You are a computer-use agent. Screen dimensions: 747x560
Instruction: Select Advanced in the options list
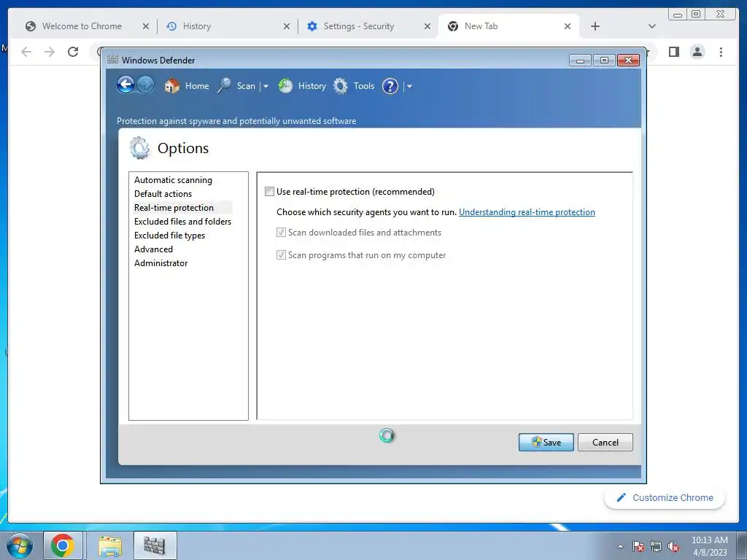pyautogui.click(x=153, y=249)
